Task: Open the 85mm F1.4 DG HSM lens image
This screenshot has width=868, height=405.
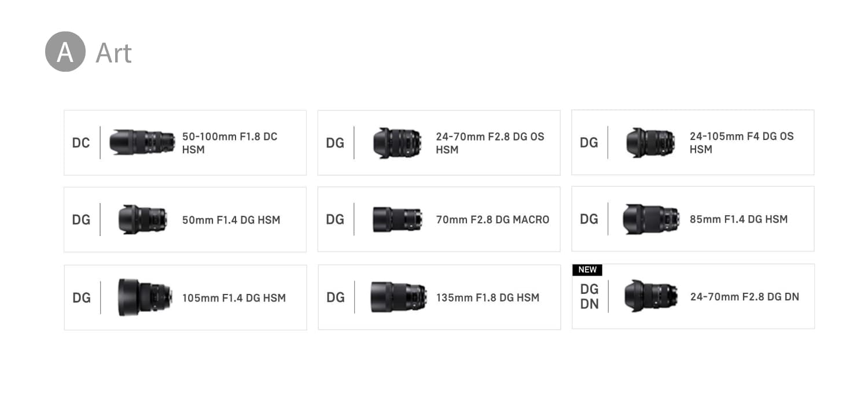Action: point(651,219)
